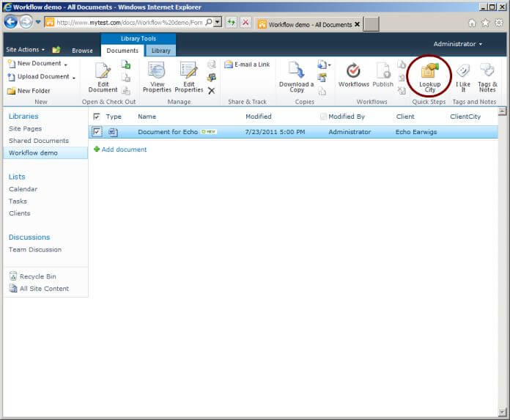Open the browser Tools gear
Screen dimensions: 510x420
[x=498, y=23]
